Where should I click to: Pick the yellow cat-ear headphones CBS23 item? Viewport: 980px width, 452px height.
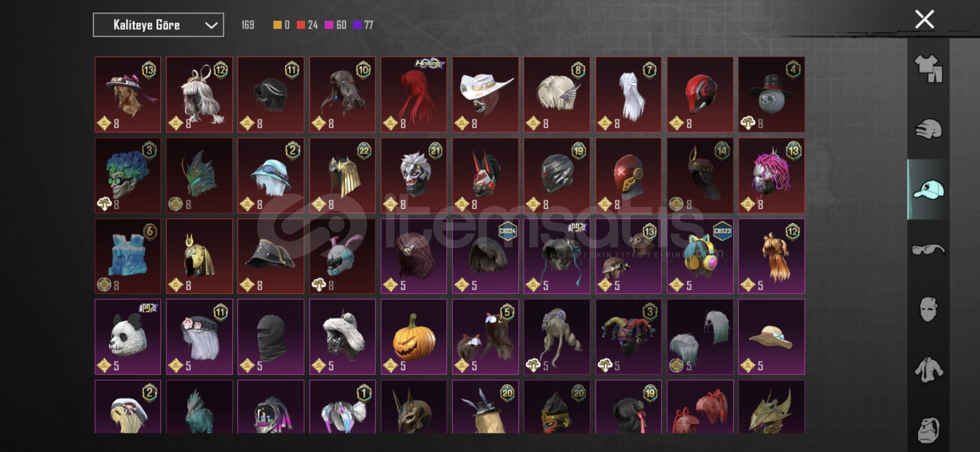pos(700,256)
